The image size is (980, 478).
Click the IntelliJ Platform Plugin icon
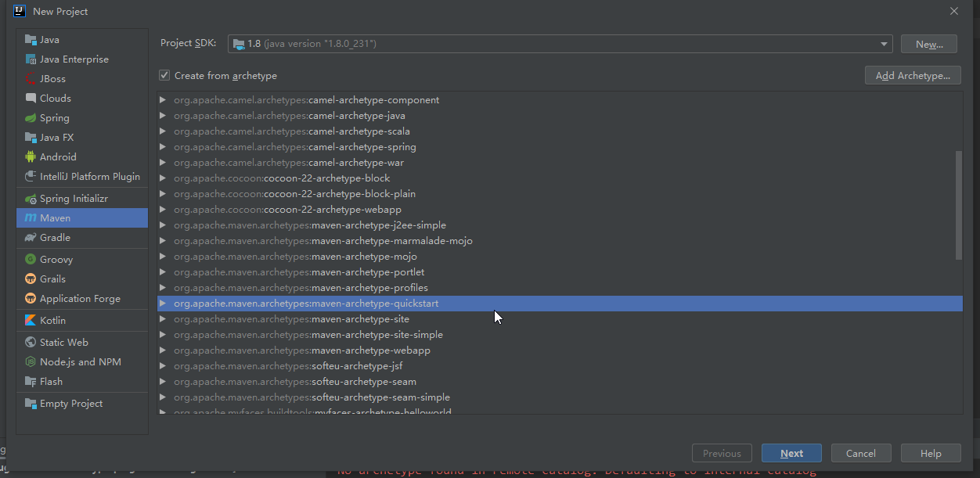pos(31,177)
